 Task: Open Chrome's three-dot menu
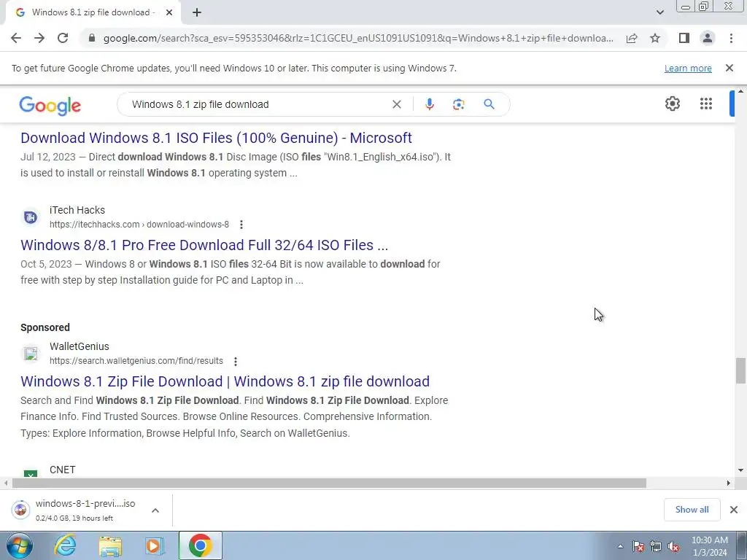(731, 38)
